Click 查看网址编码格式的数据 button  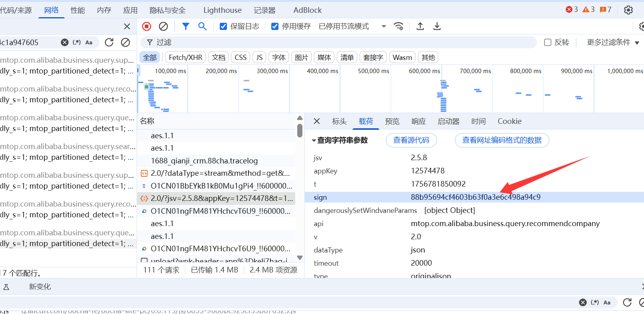click(x=502, y=140)
